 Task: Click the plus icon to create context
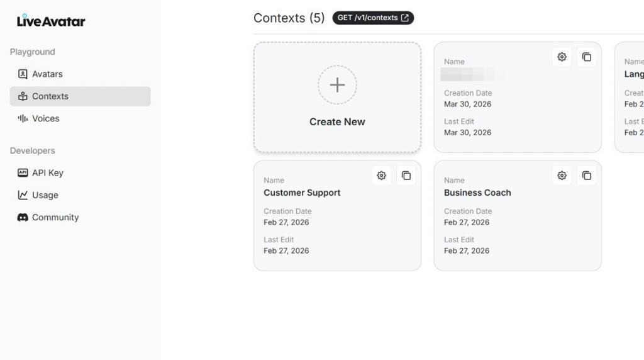(337, 85)
